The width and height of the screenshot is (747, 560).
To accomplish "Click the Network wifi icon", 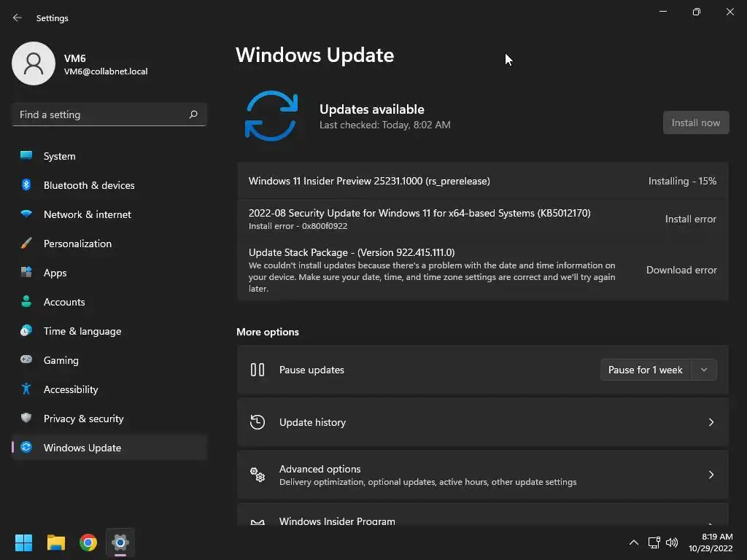I will click(x=26, y=214).
